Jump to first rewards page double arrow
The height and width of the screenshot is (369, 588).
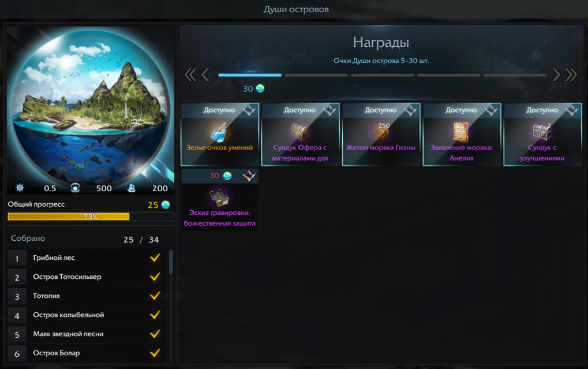190,74
